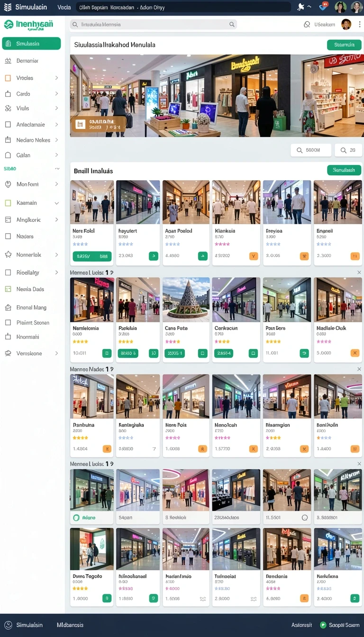The width and height of the screenshot is (364, 637).
Task: Click the search field at top
Action: [x=153, y=24]
